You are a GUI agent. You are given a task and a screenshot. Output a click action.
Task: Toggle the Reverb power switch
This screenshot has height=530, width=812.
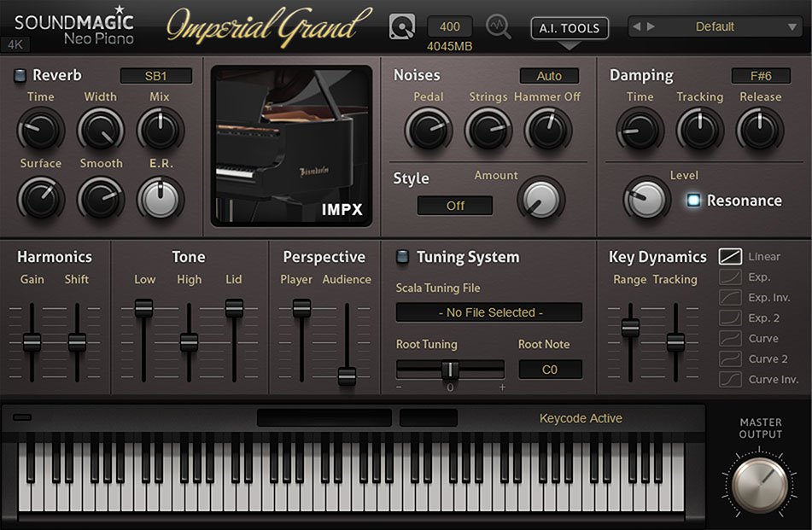(20, 76)
